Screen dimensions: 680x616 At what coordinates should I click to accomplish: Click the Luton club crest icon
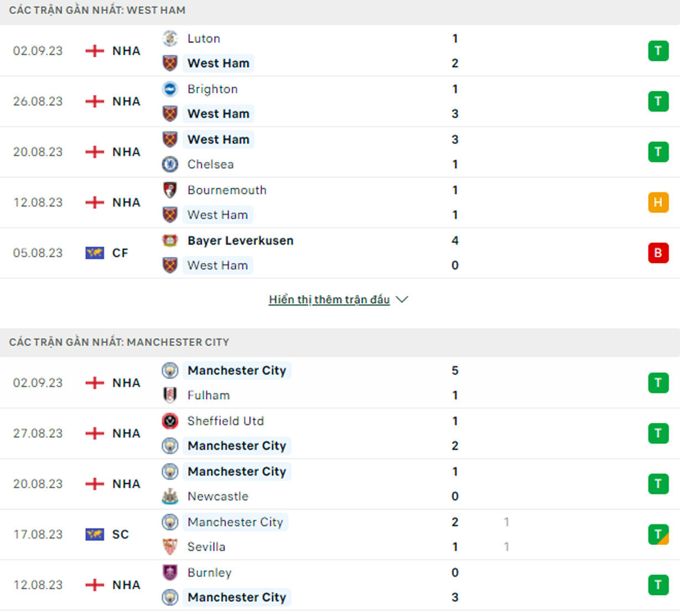click(170, 38)
